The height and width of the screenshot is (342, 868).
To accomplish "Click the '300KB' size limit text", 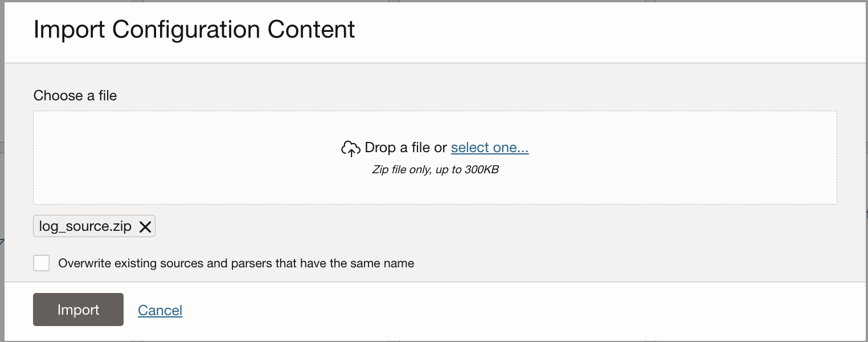I will pos(481,169).
